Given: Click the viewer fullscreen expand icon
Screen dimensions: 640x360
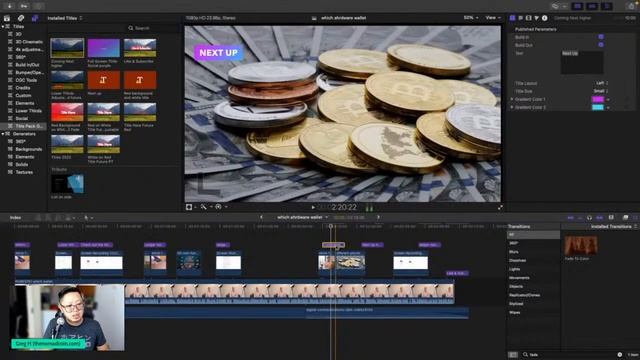Looking at the screenshot, I should click(x=500, y=207).
